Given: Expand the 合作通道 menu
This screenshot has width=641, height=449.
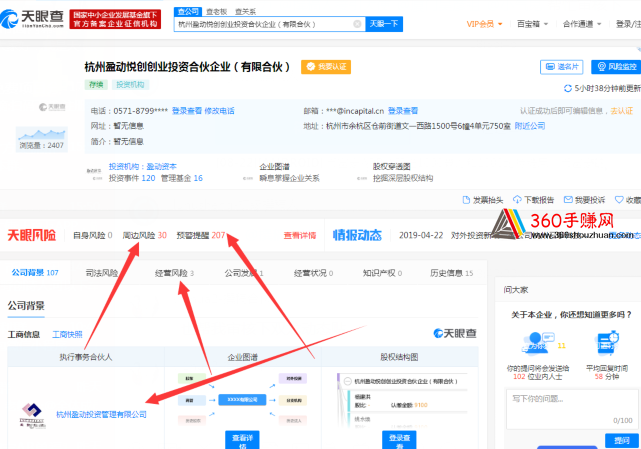Looking at the screenshot, I should [x=582, y=24].
